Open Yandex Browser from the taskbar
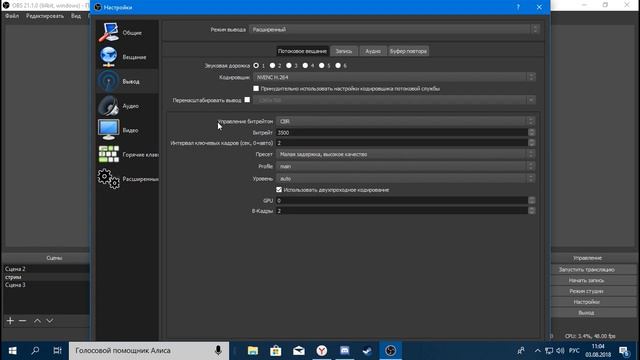 (x=322, y=351)
